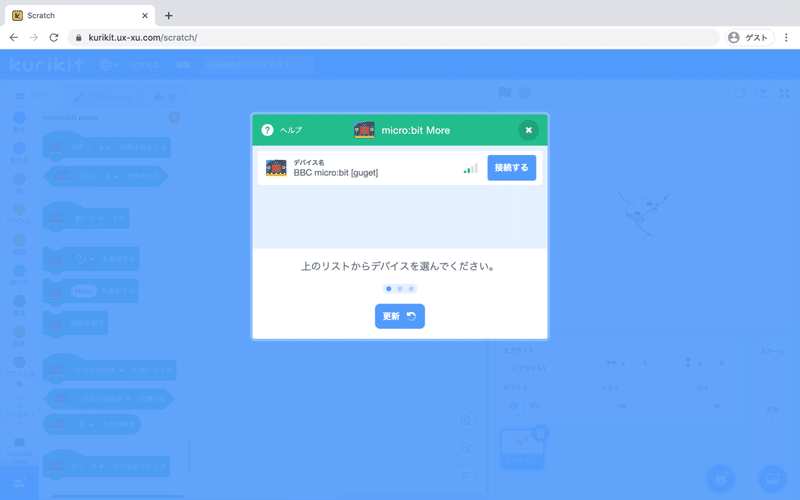Hide the sprite using crossed-eye toggle

pos(535,406)
